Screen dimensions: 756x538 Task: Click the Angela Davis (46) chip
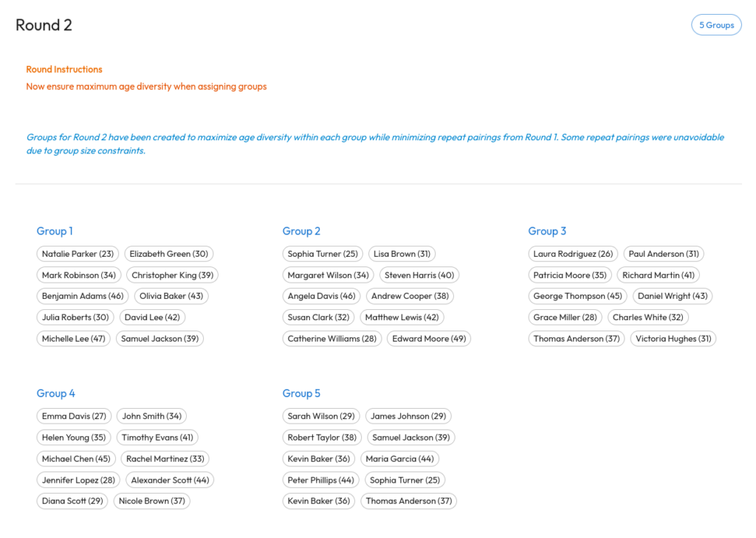[x=321, y=296]
